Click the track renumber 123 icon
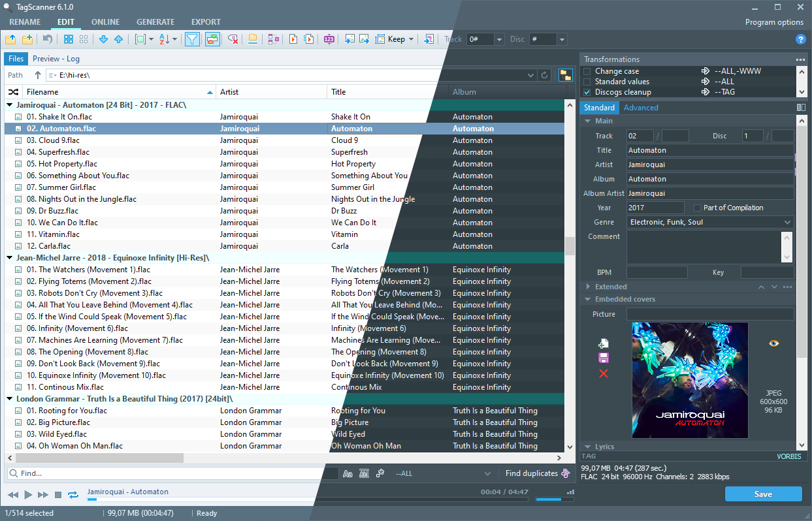The image size is (812, 521). tap(329, 39)
